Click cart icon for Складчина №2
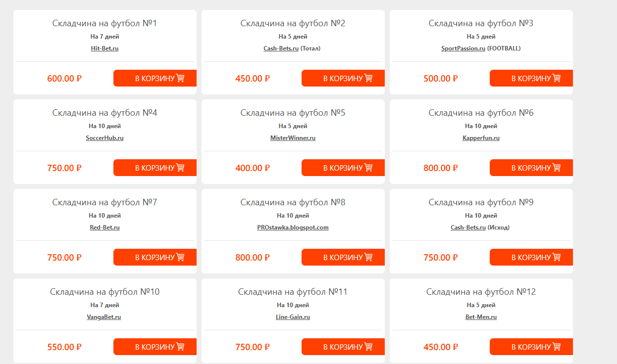The width and height of the screenshot is (617, 364). tap(368, 78)
